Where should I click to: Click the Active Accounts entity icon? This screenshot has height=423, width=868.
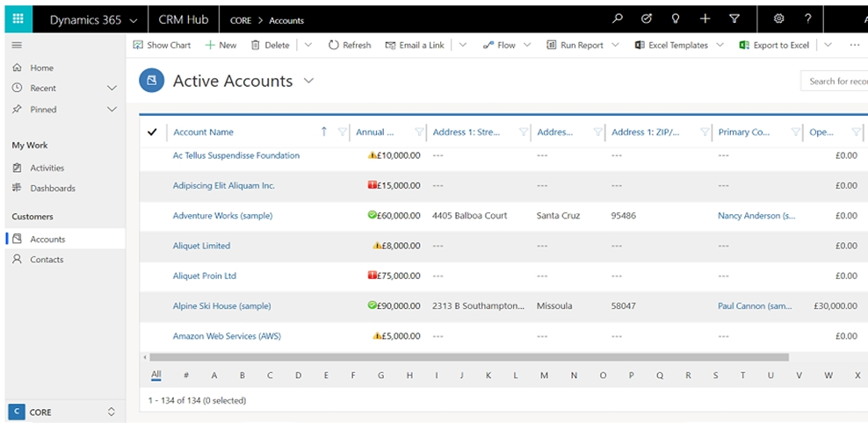pyautogui.click(x=151, y=81)
